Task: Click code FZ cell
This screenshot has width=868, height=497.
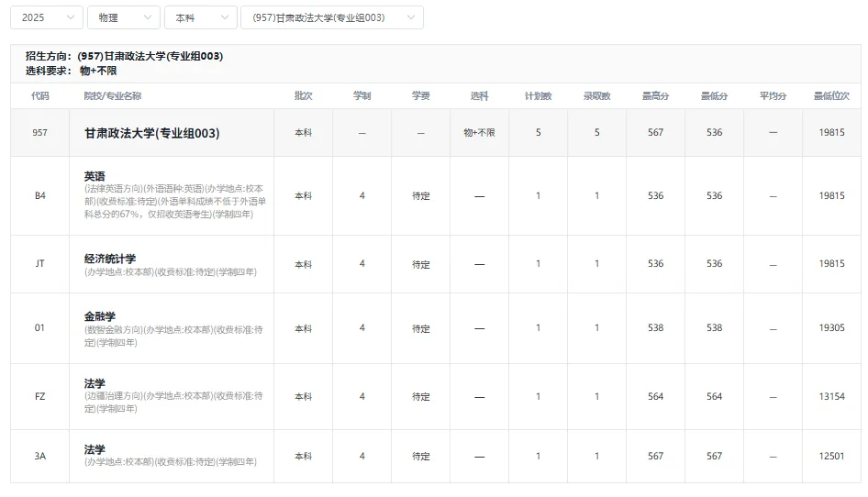Action: coord(39,396)
